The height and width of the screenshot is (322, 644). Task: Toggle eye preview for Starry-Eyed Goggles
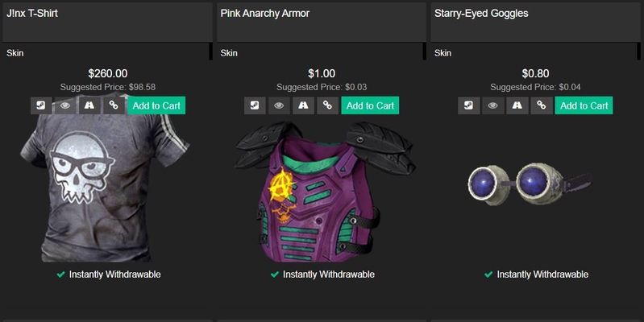492,105
